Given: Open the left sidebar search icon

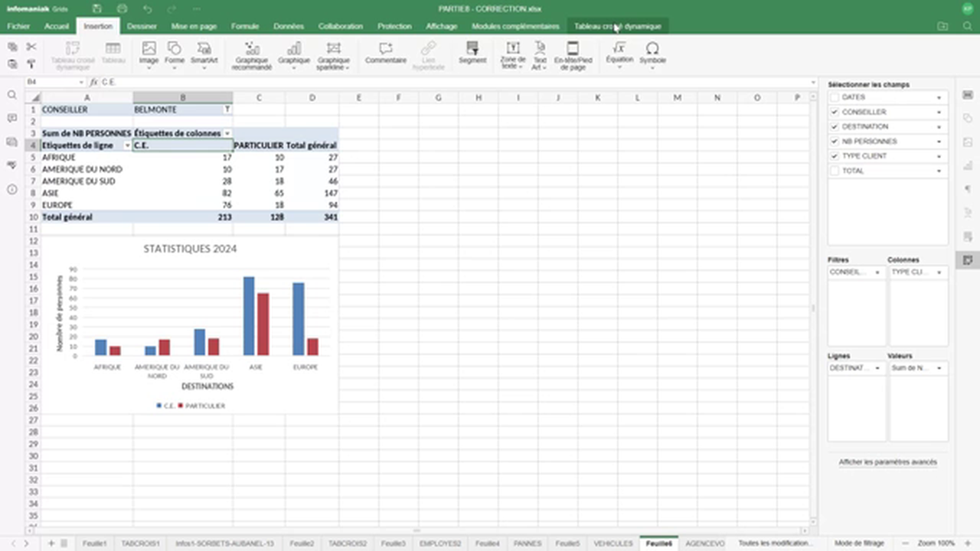Looking at the screenshot, I should tap(11, 95).
